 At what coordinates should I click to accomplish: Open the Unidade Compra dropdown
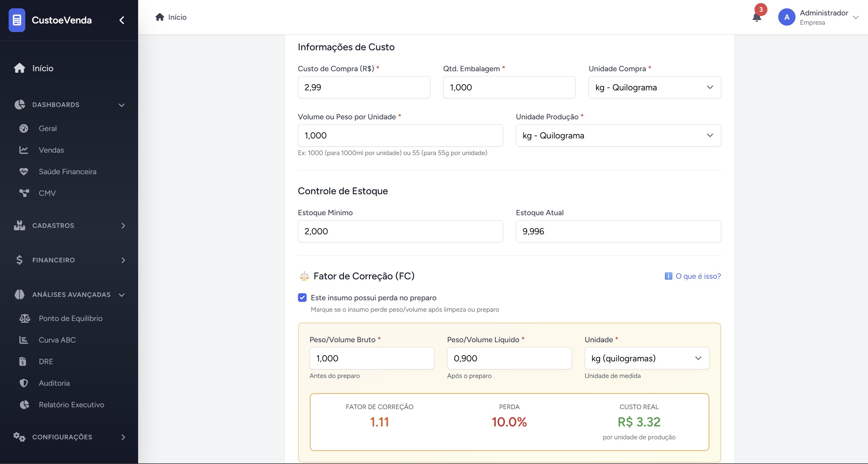[654, 87]
